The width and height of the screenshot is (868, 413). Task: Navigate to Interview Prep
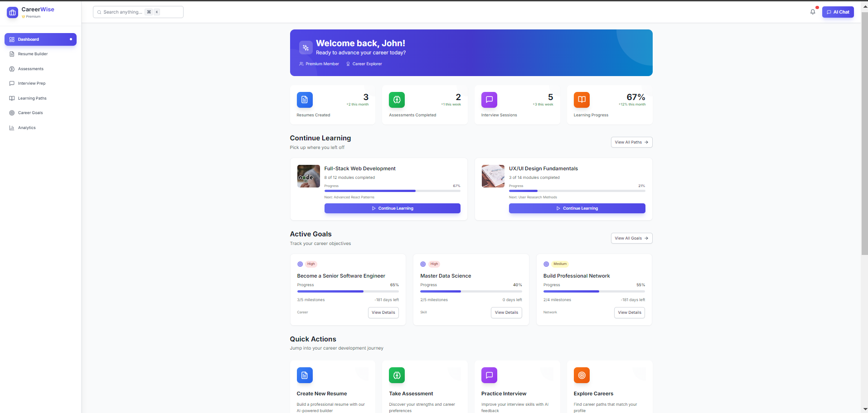[x=40, y=83]
